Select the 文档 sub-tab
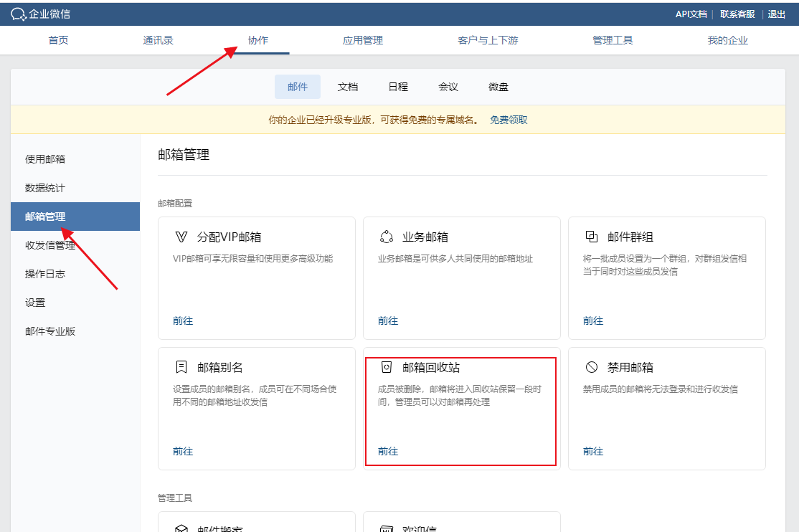 pyautogui.click(x=348, y=87)
